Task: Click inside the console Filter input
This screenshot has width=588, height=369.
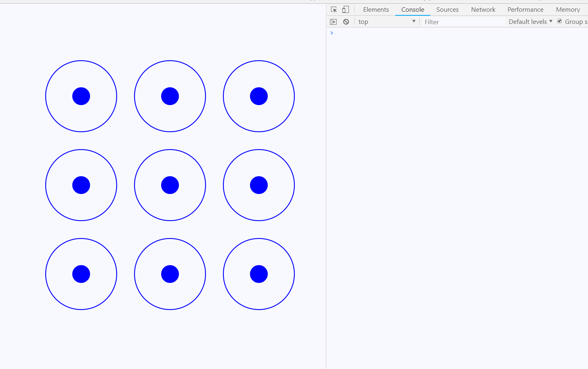Action: point(460,22)
